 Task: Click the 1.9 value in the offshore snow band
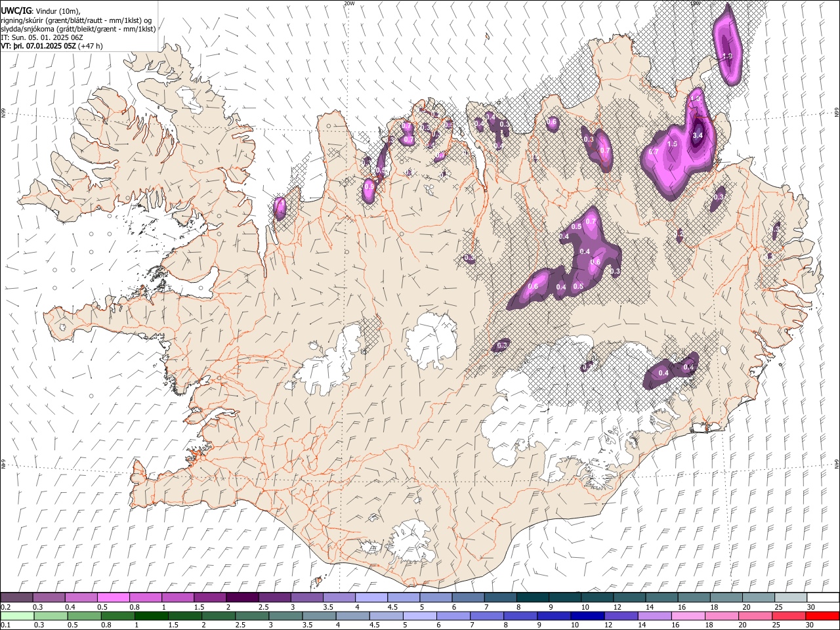(x=727, y=56)
